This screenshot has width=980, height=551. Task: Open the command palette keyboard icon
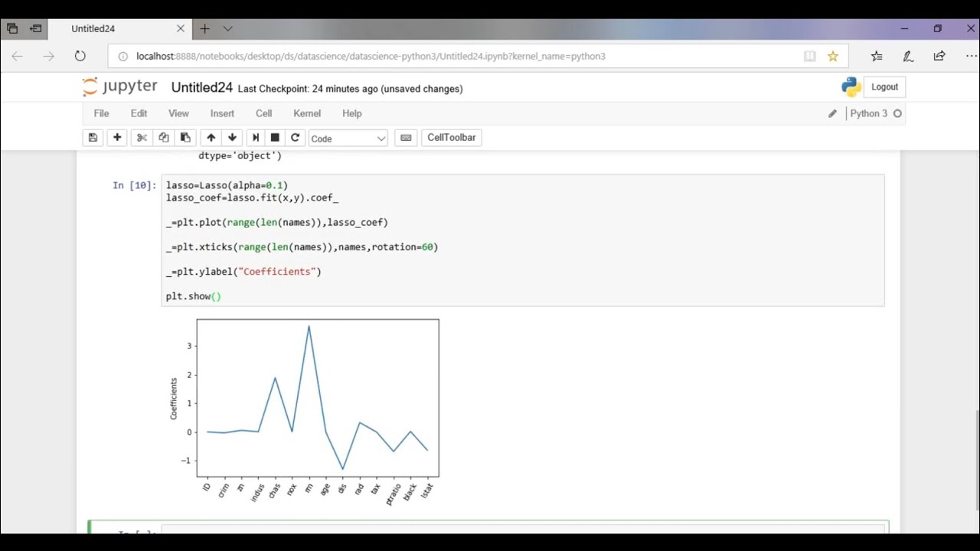pyautogui.click(x=406, y=138)
